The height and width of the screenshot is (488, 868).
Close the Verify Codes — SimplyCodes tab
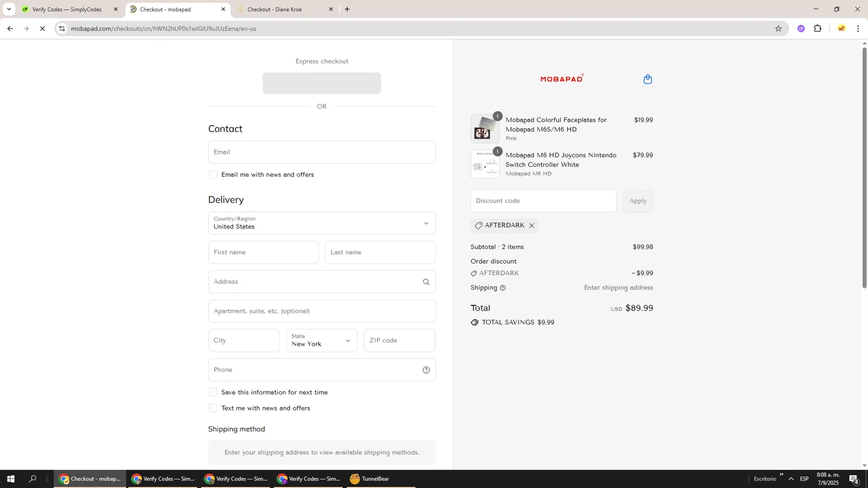click(116, 9)
